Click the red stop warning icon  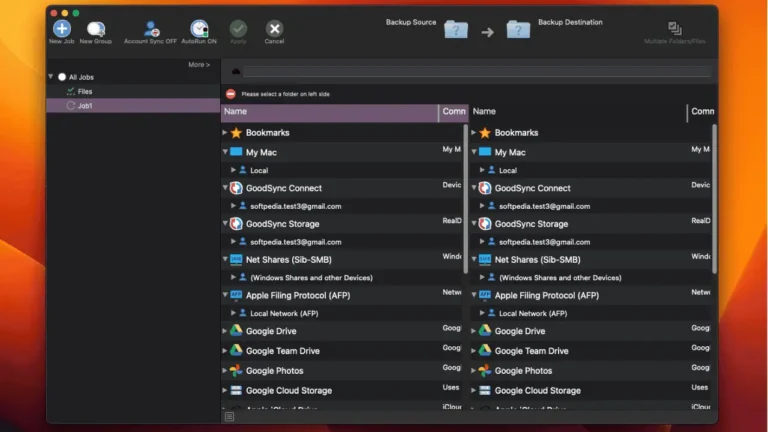point(231,94)
